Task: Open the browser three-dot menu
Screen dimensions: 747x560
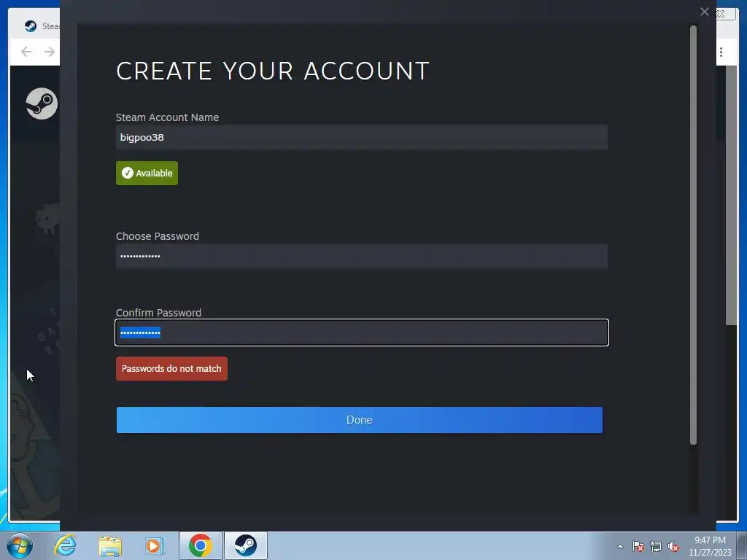Action: 721,52
